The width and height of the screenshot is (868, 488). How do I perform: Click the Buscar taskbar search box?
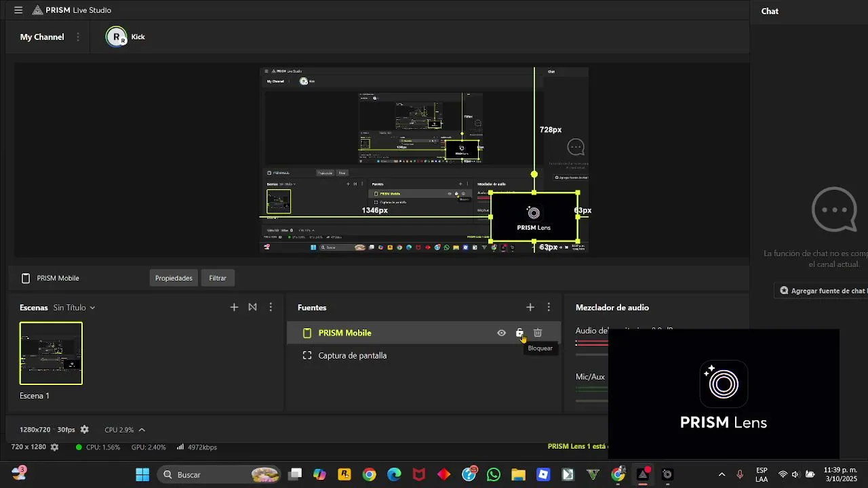[220, 474]
